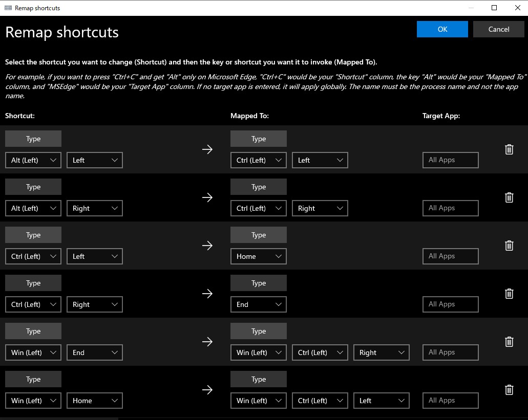528x420 pixels.
Task: Click Mapped To Type button for End mapping
Action: (259, 283)
